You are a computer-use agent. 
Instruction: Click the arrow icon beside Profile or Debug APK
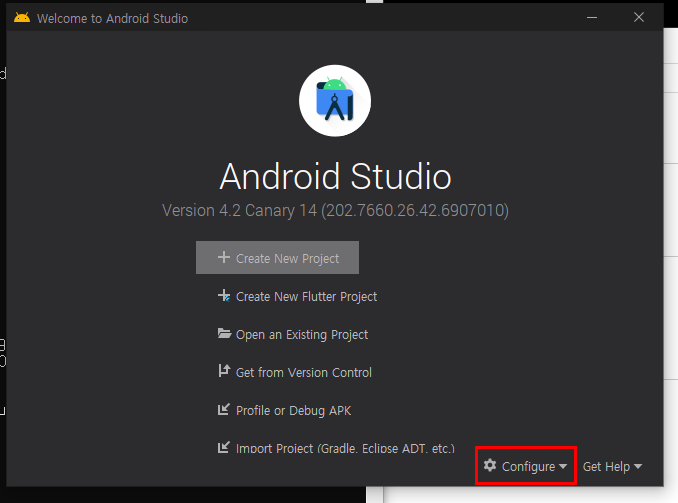click(224, 409)
